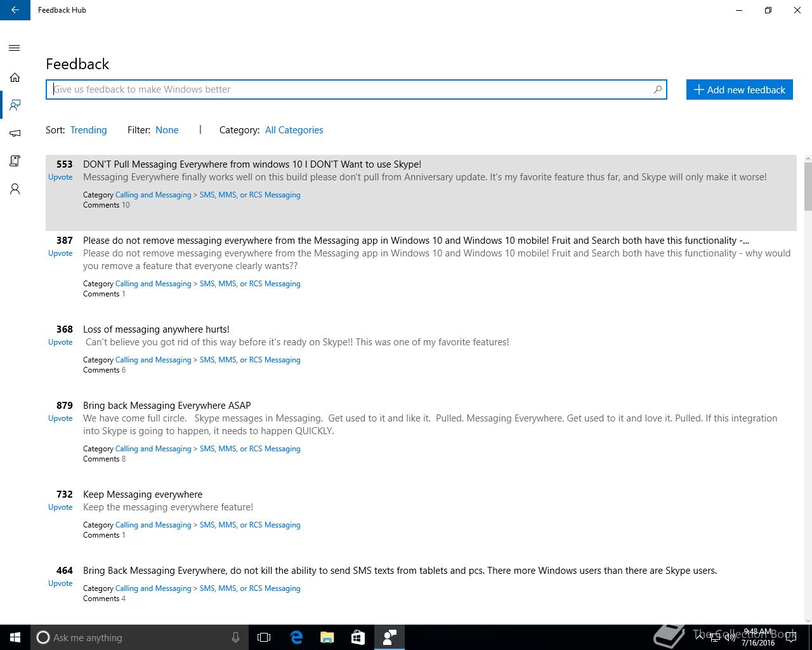Upvote the 553-vote feedback item
The height and width of the screenshot is (650, 812).
coord(60,177)
